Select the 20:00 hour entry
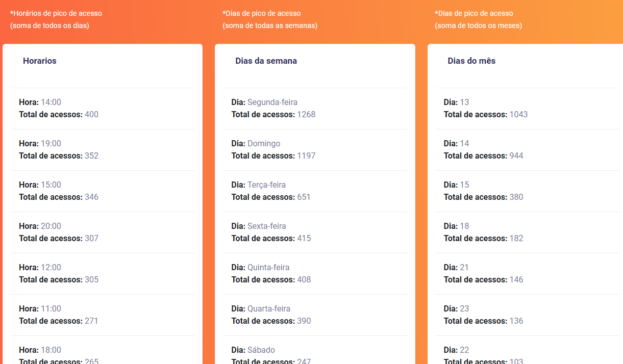The height and width of the screenshot is (364, 623). tap(103, 232)
